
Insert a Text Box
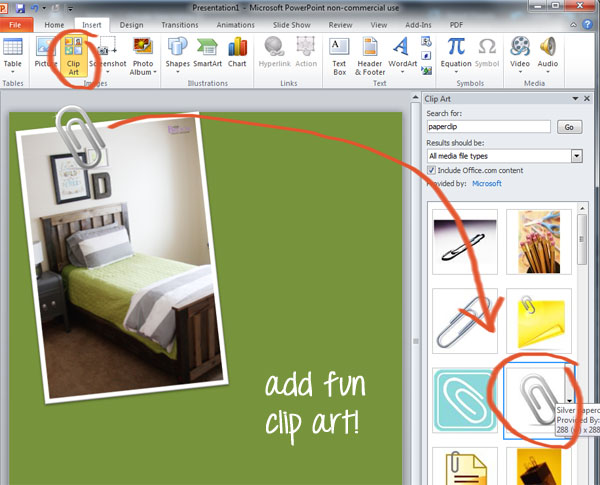pyautogui.click(x=339, y=56)
